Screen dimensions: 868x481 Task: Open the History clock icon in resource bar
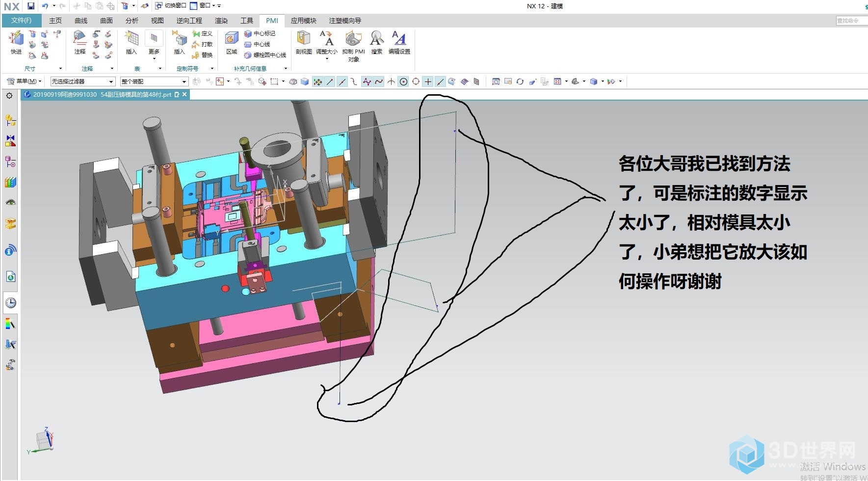(10, 302)
